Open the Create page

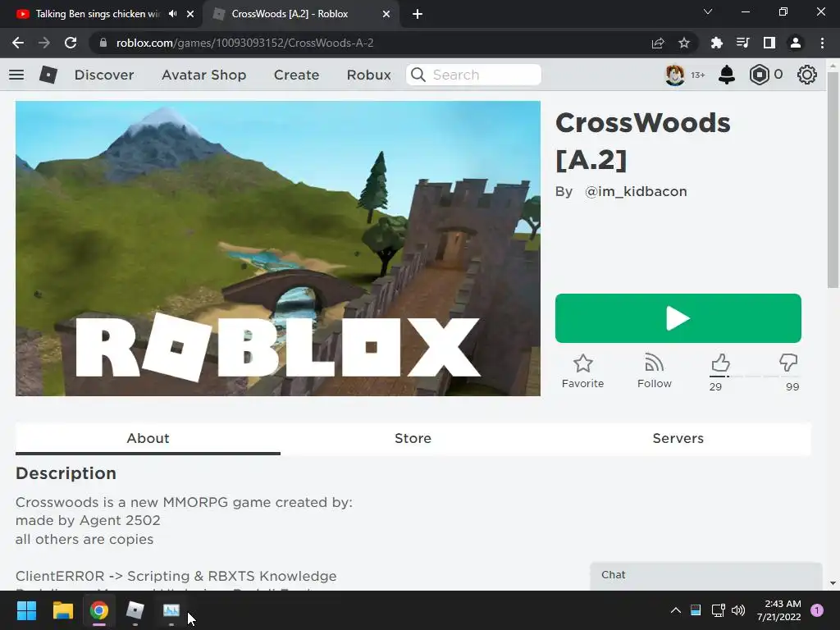[297, 75]
